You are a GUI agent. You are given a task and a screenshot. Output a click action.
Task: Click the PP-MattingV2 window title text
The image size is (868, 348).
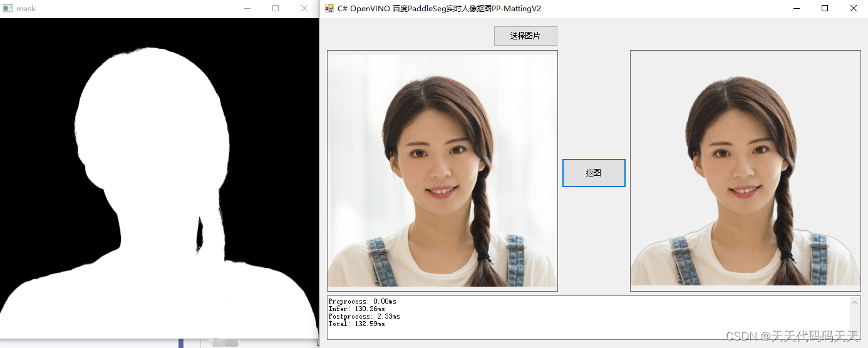[x=439, y=9]
